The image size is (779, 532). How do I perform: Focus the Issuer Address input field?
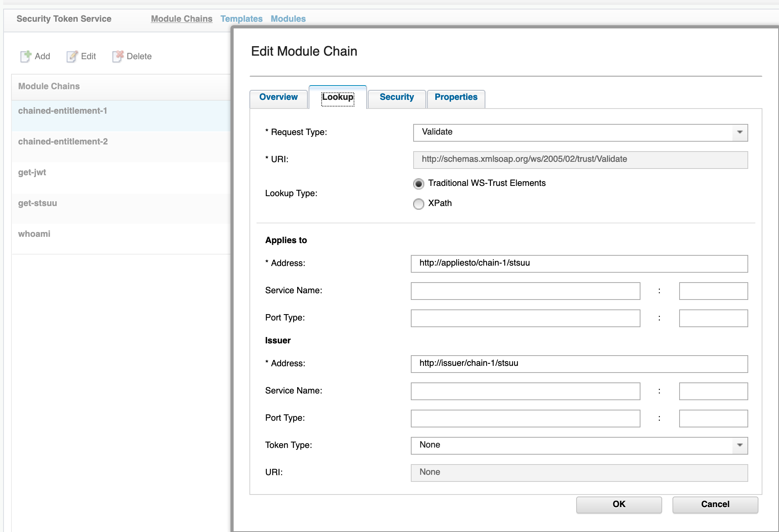[x=579, y=363]
